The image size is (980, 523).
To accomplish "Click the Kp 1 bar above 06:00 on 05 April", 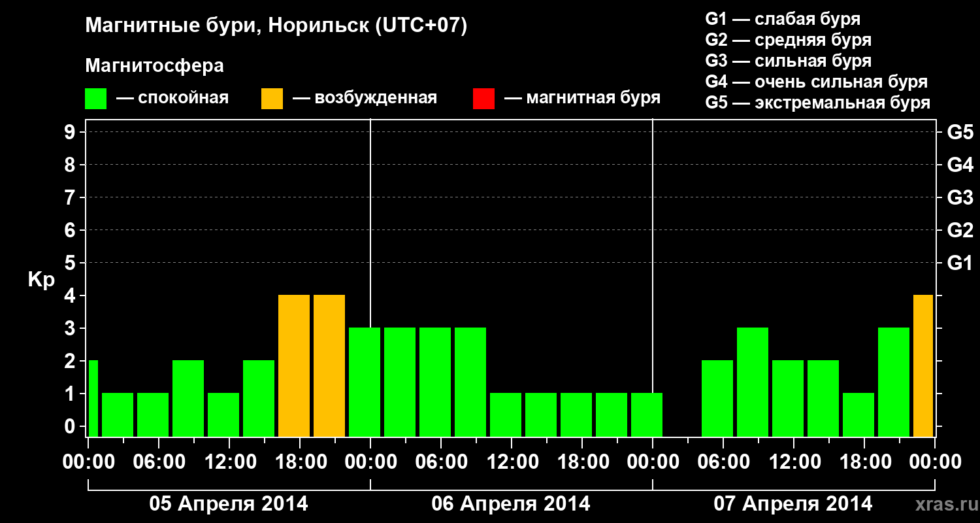I will tap(153, 415).
